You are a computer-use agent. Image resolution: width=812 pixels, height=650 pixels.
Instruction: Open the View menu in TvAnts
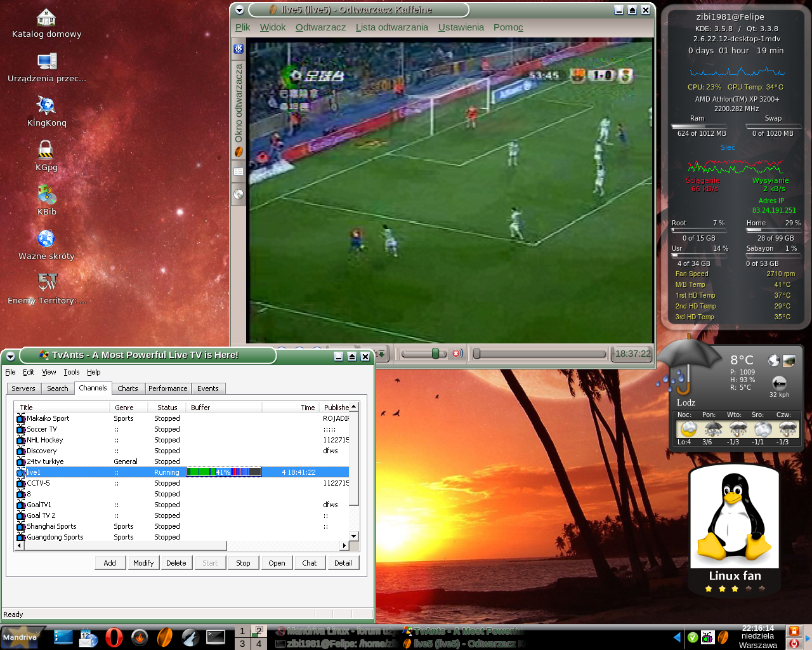point(49,372)
